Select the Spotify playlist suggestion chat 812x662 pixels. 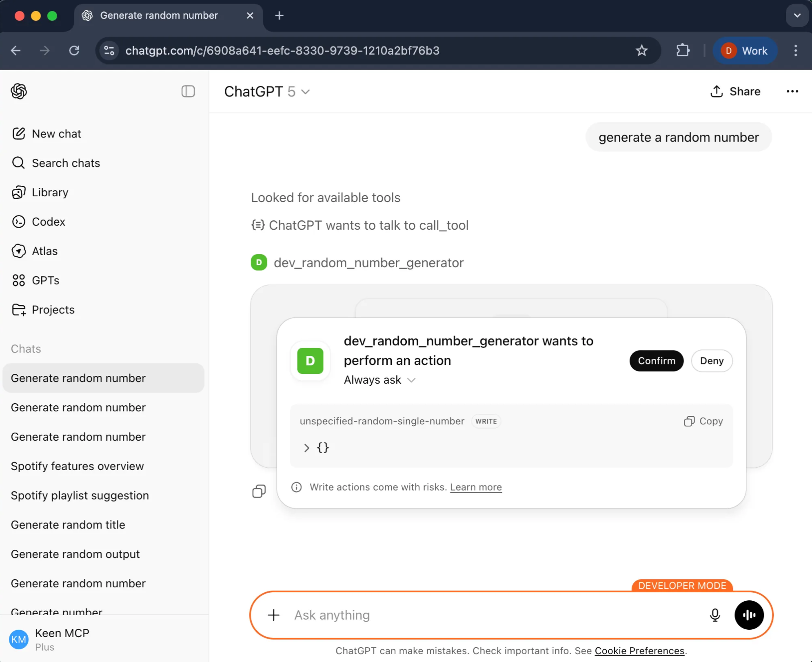coord(80,495)
